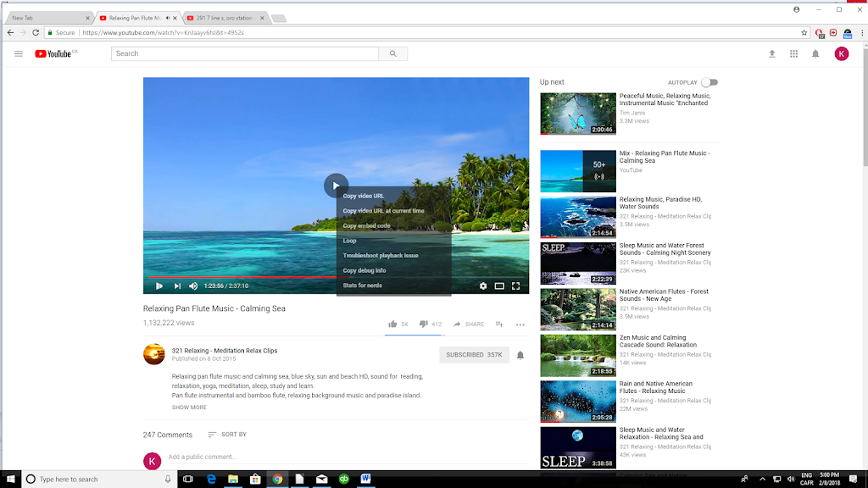Open the 321 Relaxing channel avatar
Screen dimensions: 868x488
tap(154, 354)
